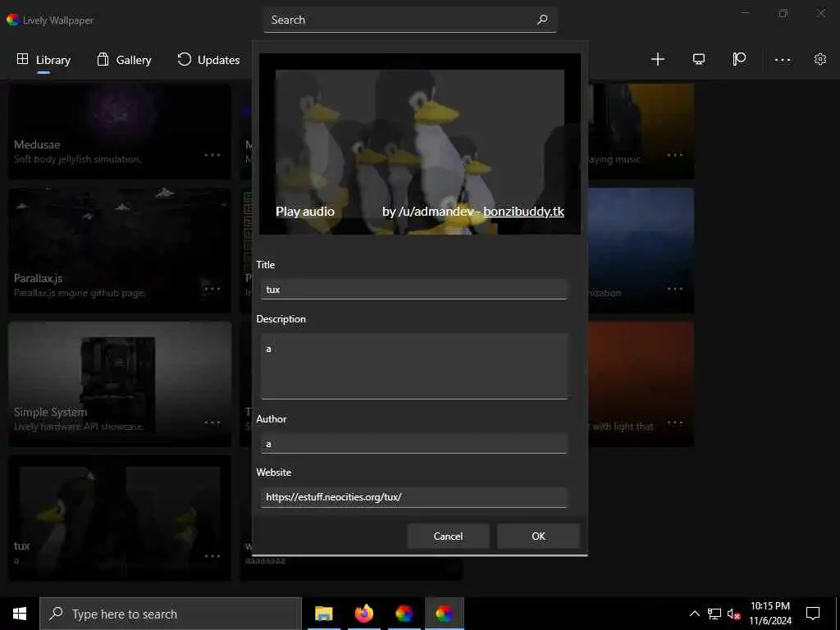
Task: Focus the Search box at top
Action: pos(410,20)
